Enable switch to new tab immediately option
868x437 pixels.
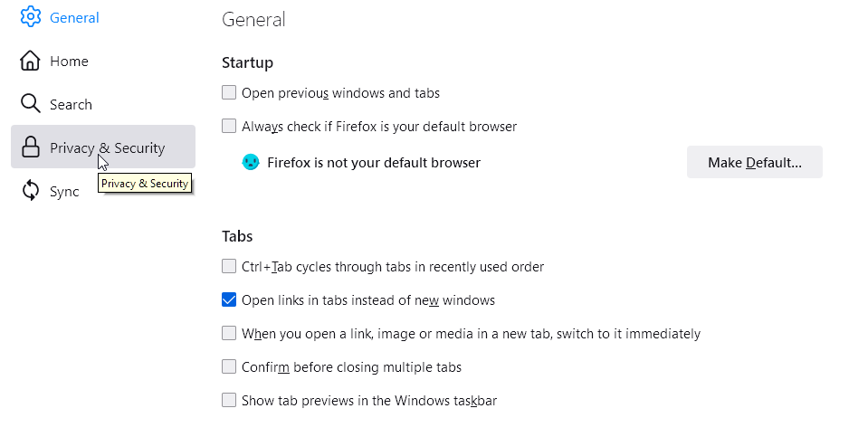[229, 333]
